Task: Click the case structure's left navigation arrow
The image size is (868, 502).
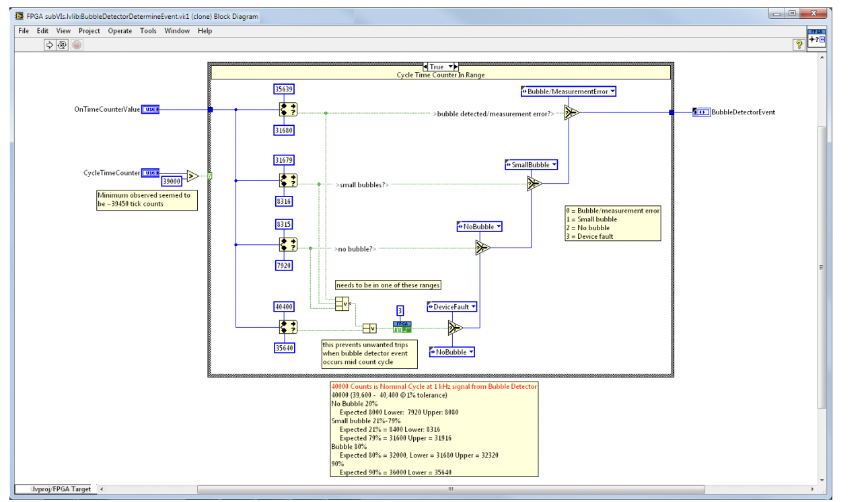Action: (x=426, y=67)
